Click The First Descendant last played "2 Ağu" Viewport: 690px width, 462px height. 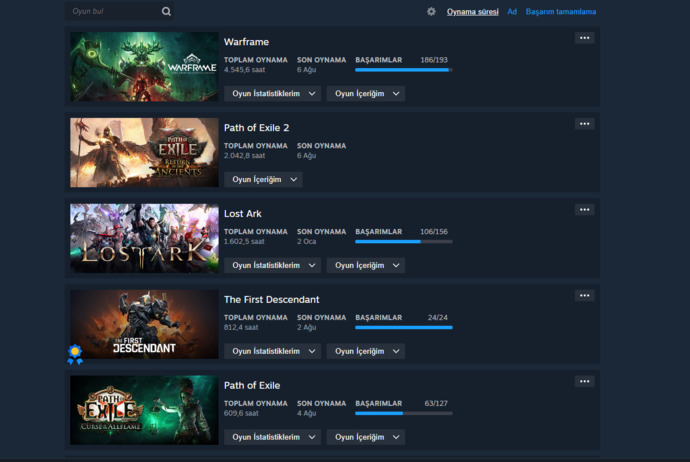(x=306, y=327)
